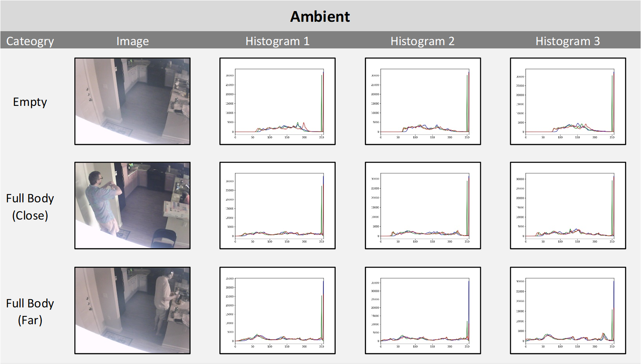The height and width of the screenshot is (364, 641).
Task: Click Histogram 1 for Full Body (Far)
Action: (x=277, y=310)
